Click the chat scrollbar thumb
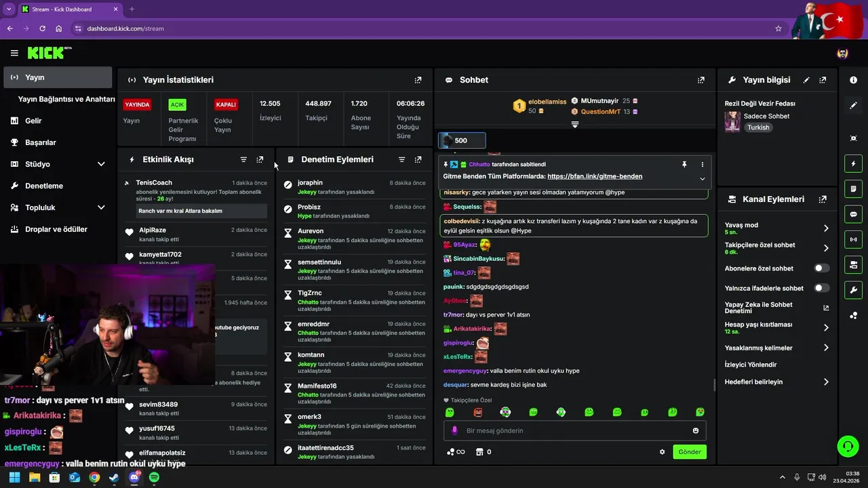 [714, 384]
